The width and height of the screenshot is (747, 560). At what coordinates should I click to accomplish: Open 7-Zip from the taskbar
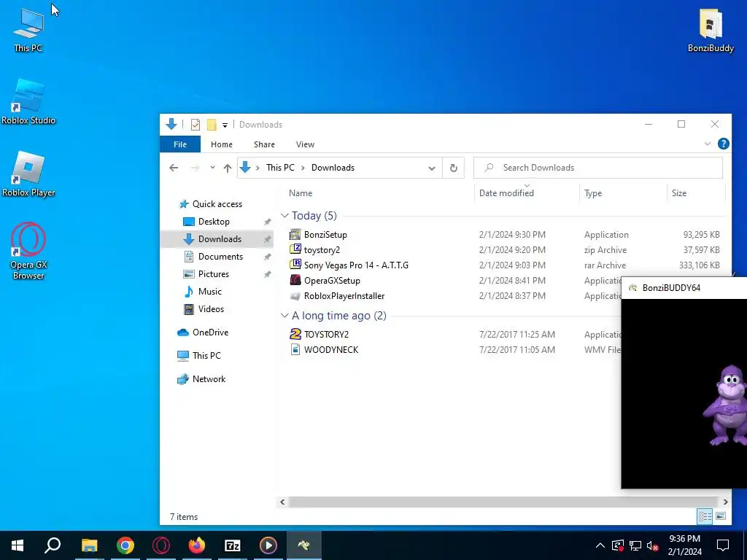tap(233, 545)
